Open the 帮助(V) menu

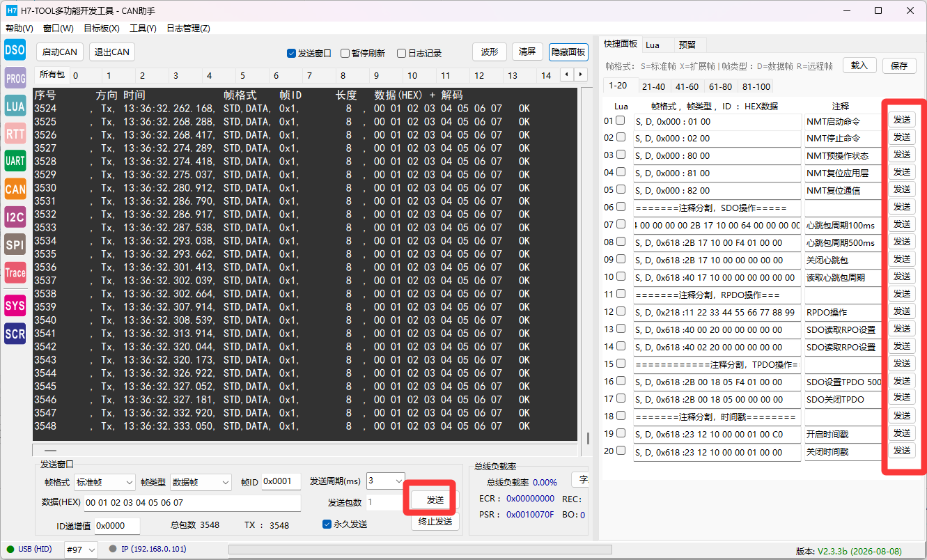(20, 29)
